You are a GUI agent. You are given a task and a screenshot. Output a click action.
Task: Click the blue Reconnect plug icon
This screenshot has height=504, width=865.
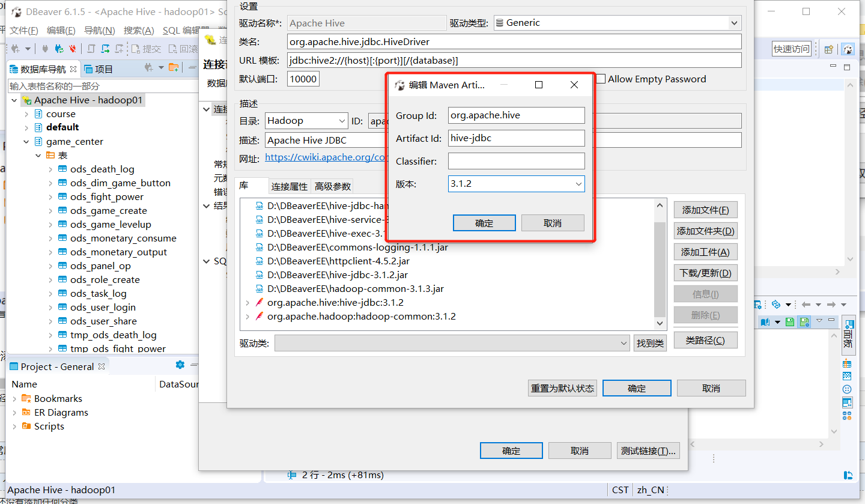pyautogui.click(x=59, y=49)
